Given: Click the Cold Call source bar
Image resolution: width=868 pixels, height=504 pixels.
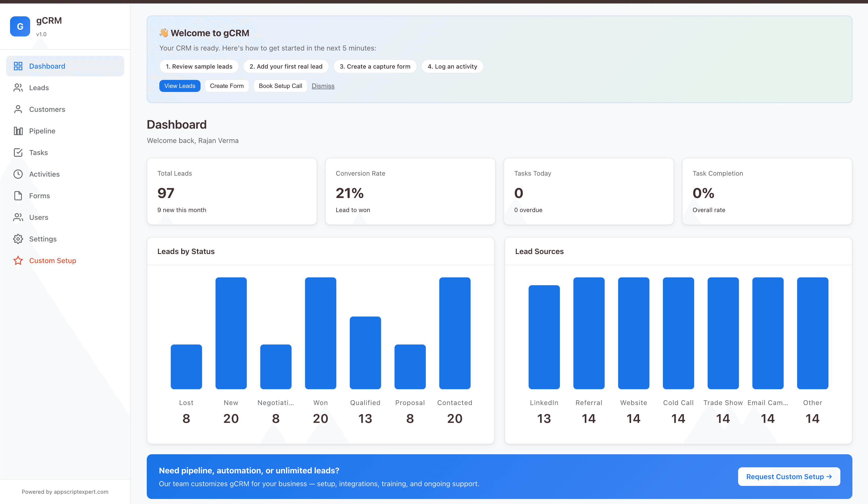Looking at the screenshot, I should coord(679,333).
